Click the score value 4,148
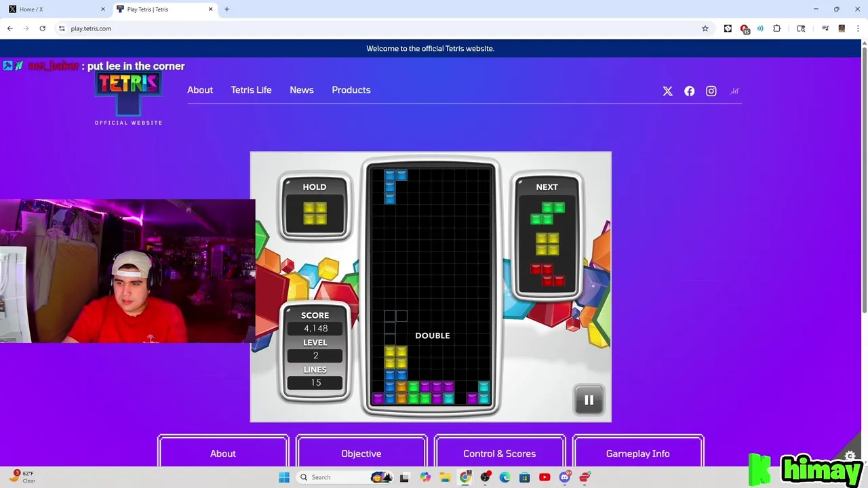 tap(315, 329)
